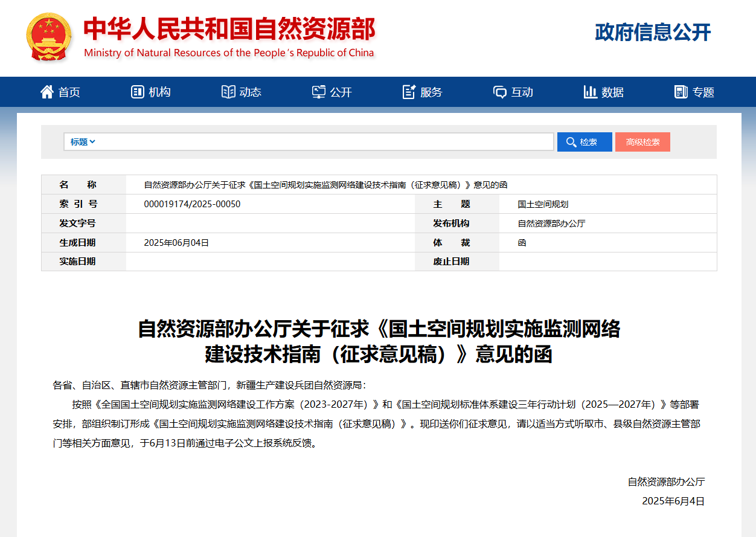Viewport: 756px width, 537px height.
Task: Click the magnifier icon in 检索 button
Action: click(571, 142)
